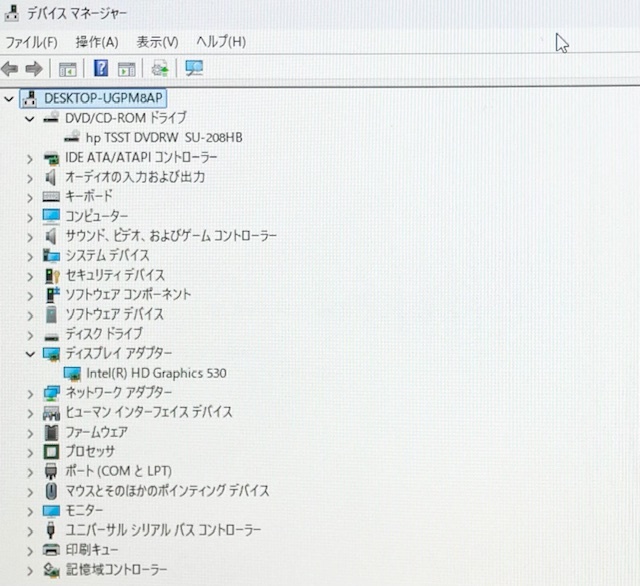Click the ポート (COM と LPT) connector icon
Screen dimensions: 640x586
pos(51,471)
